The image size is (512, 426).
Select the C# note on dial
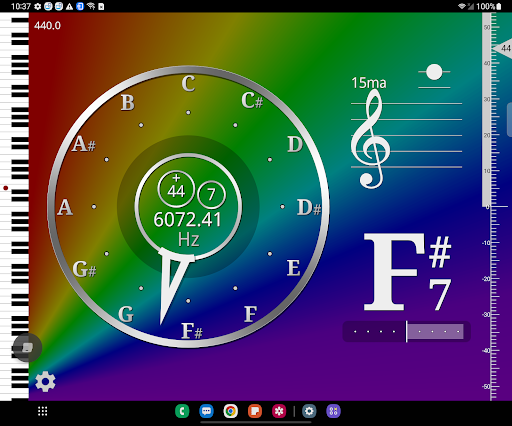coord(252,100)
